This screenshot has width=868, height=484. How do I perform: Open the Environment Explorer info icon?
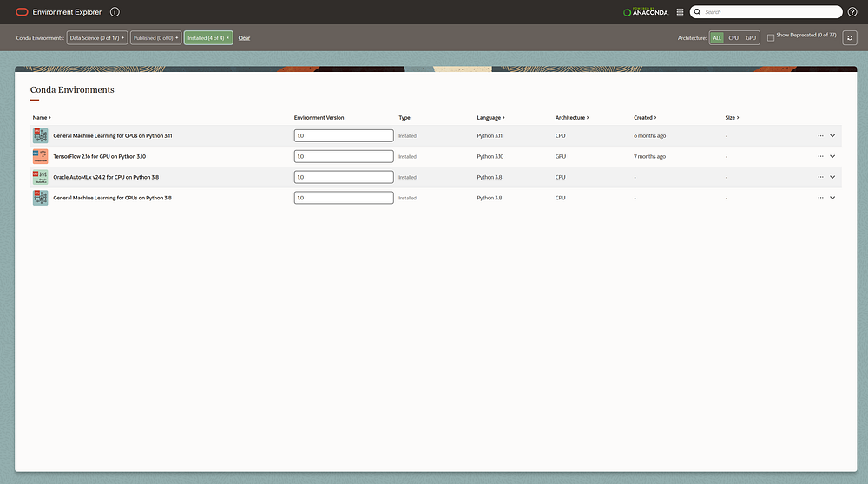115,11
